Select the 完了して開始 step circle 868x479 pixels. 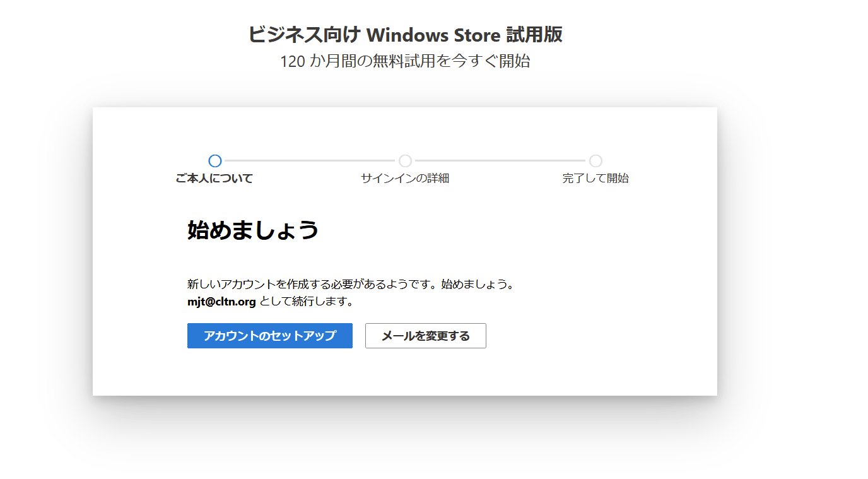[595, 161]
